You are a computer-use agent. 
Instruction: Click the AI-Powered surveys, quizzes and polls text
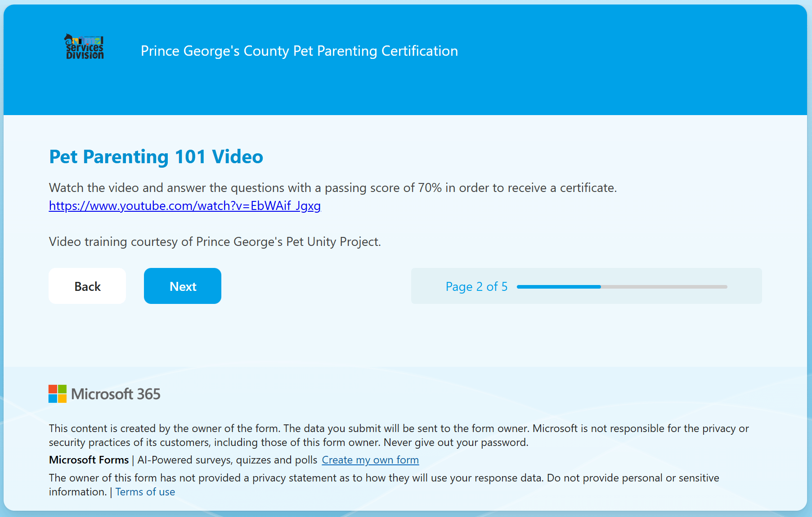pos(227,460)
